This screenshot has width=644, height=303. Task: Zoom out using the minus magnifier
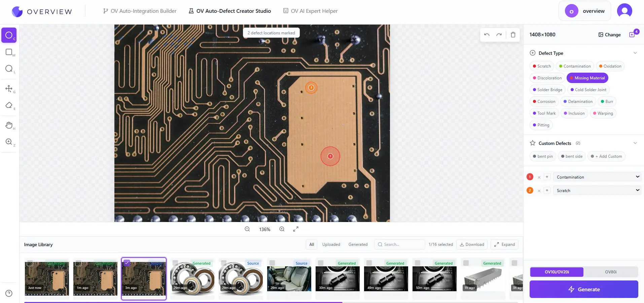pyautogui.click(x=247, y=229)
